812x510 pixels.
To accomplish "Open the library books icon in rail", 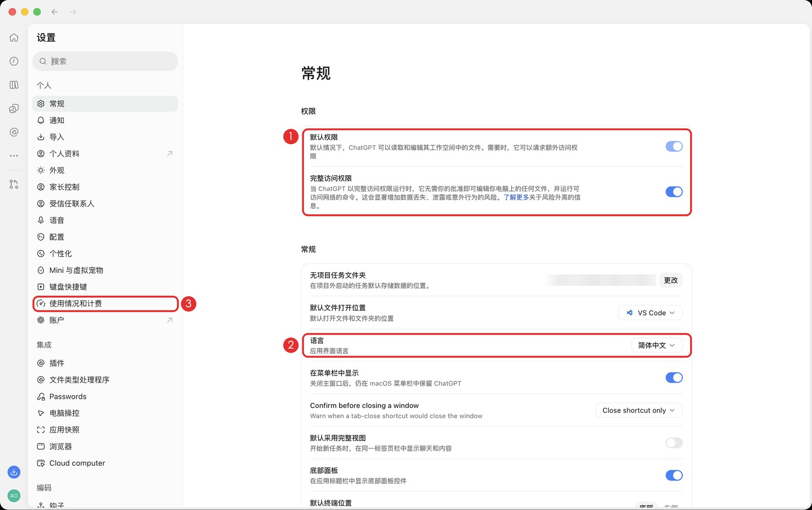I will (14, 85).
